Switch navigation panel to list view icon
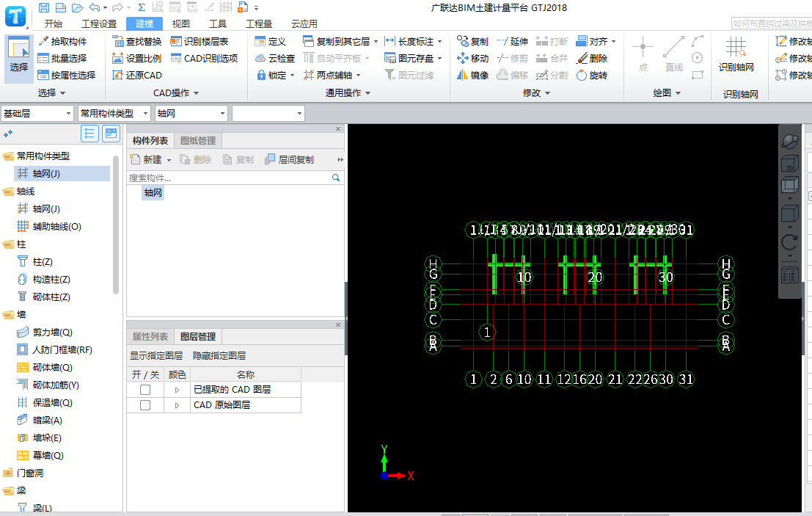Image resolution: width=812 pixels, height=516 pixels. pos(89,134)
